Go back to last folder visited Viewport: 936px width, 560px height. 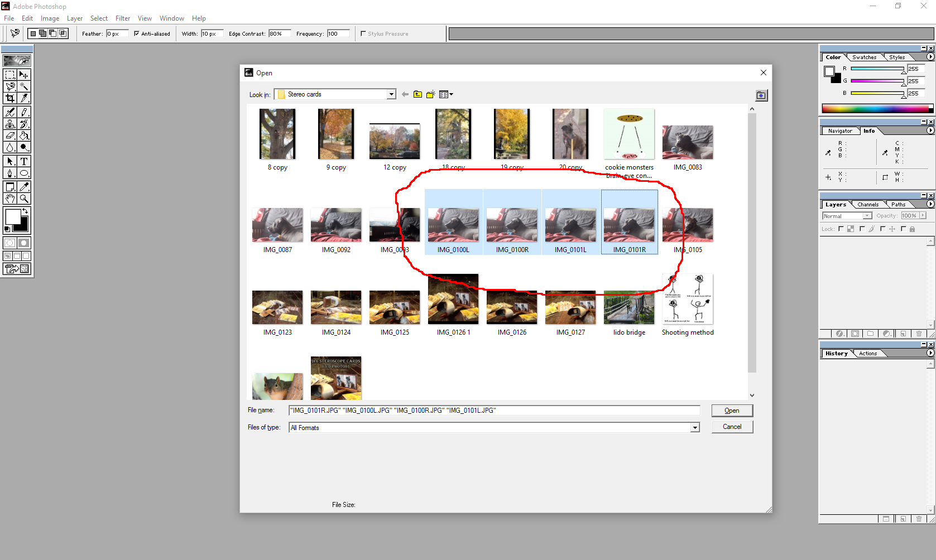405,94
